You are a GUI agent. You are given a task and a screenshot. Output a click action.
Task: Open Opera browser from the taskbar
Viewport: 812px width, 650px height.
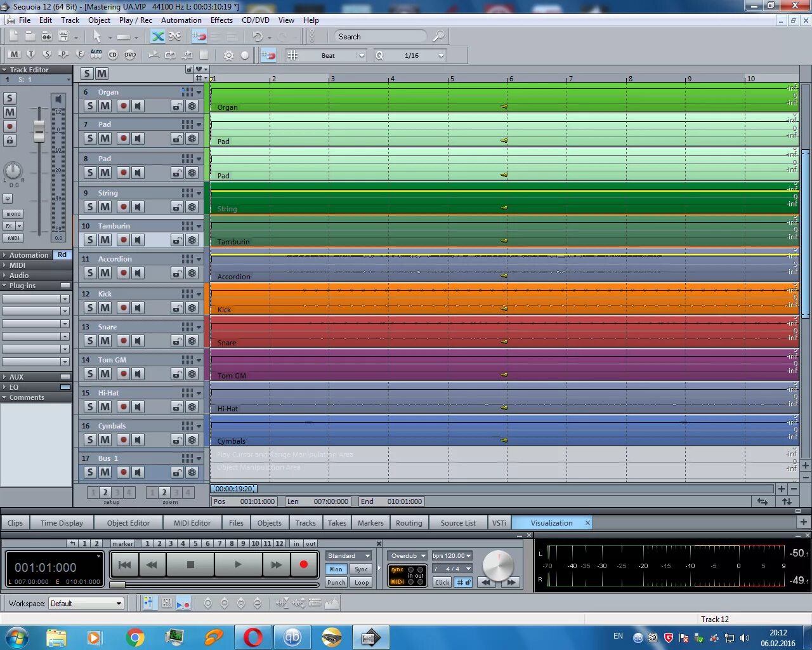[252, 637]
